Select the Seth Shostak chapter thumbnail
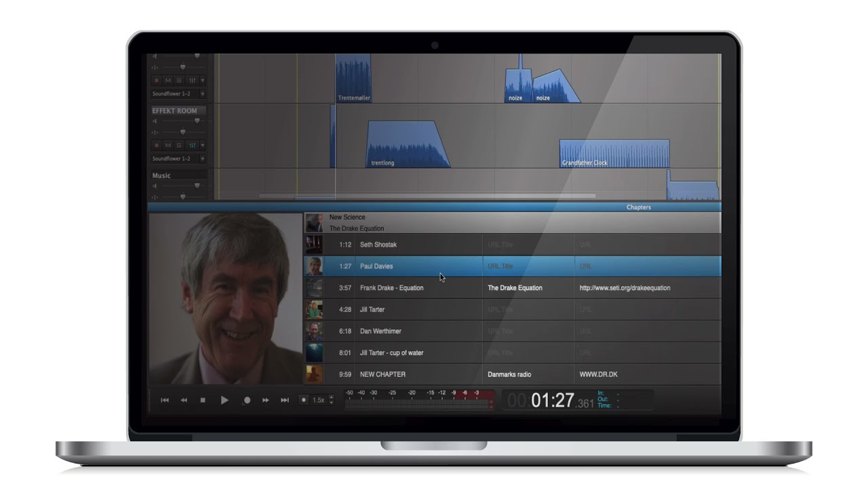Image resolution: width=868 pixels, height=488 pixels. coord(314,245)
